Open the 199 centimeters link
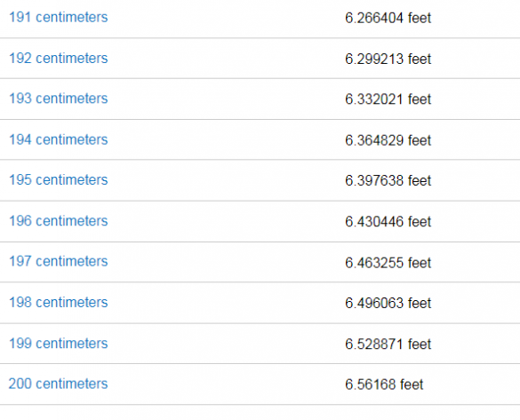520x420 pixels. [x=58, y=344]
